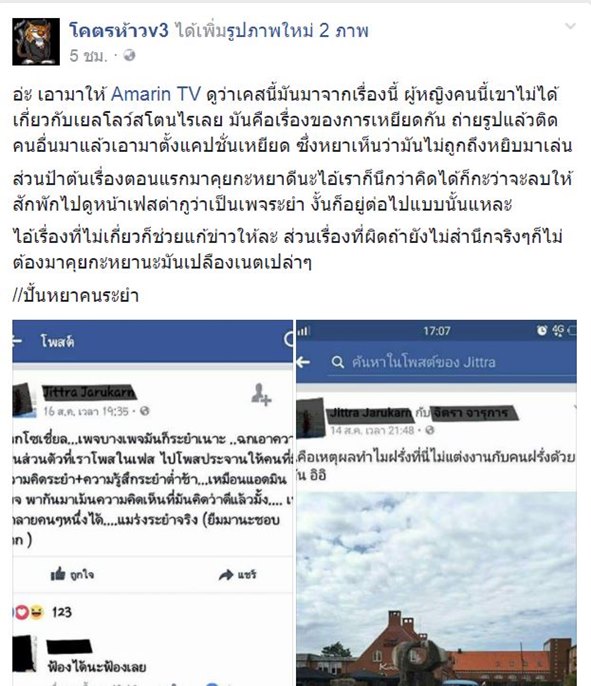Click the back arrow beside โพสต์ header
The image size is (591, 686).
pyautogui.click(x=17, y=341)
